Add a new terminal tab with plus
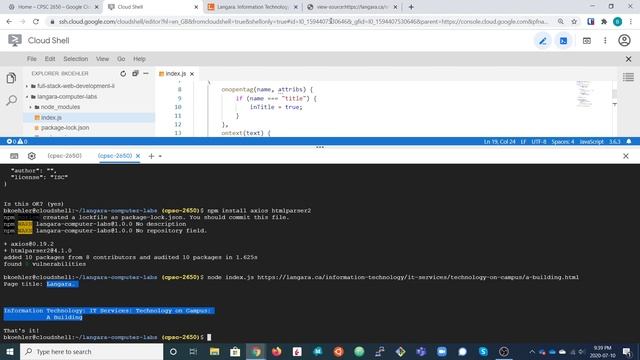 (x=151, y=156)
